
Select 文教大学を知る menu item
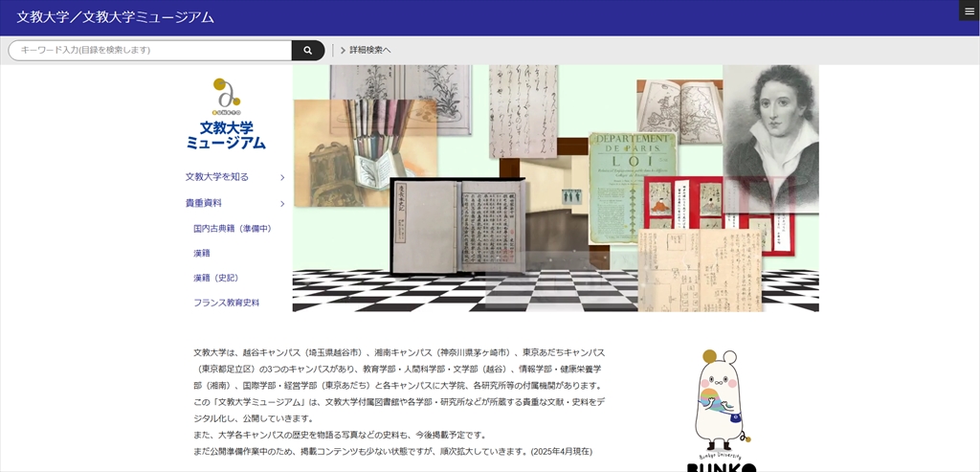point(217,177)
